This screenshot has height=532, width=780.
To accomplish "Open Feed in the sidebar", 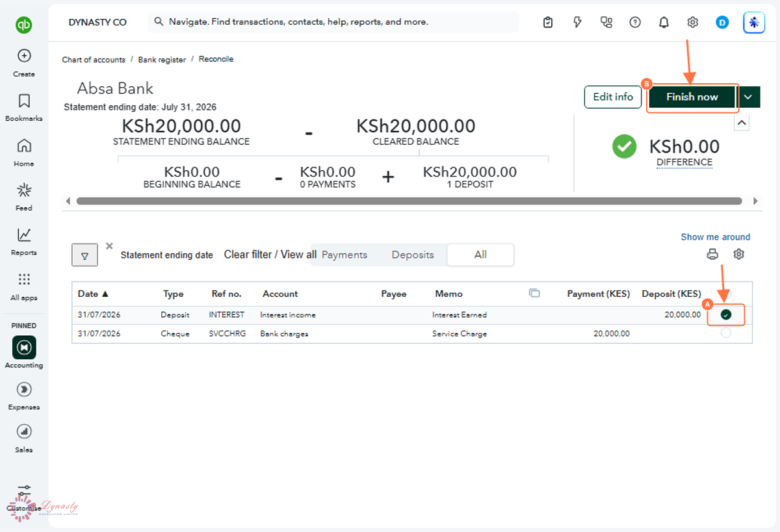I will pyautogui.click(x=24, y=197).
